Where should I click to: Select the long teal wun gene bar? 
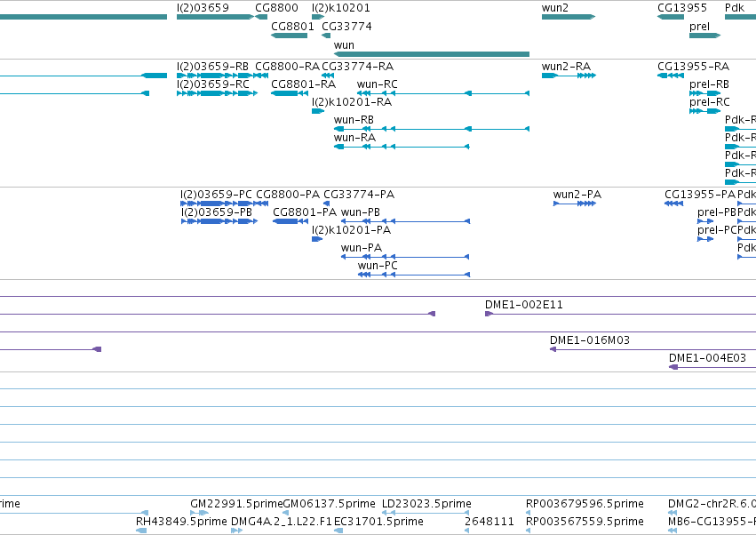(x=432, y=54)
